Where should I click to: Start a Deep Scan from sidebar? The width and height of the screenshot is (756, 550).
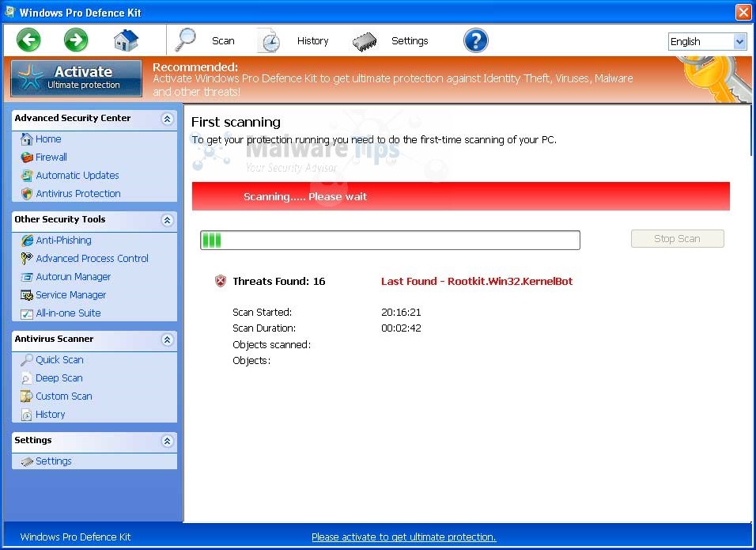[59, 378]
